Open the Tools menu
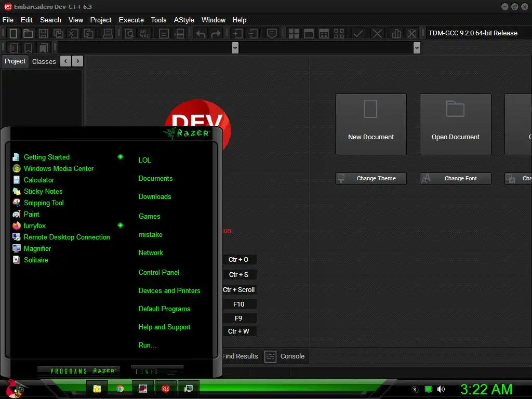Viewport: 532px width, 399px height. 158,20
